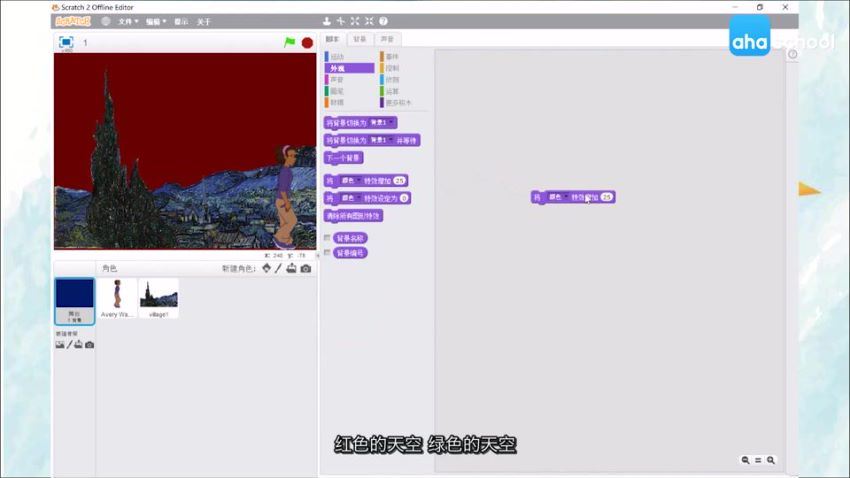
Task: Click the red stop button
Action: coord(307,43)
